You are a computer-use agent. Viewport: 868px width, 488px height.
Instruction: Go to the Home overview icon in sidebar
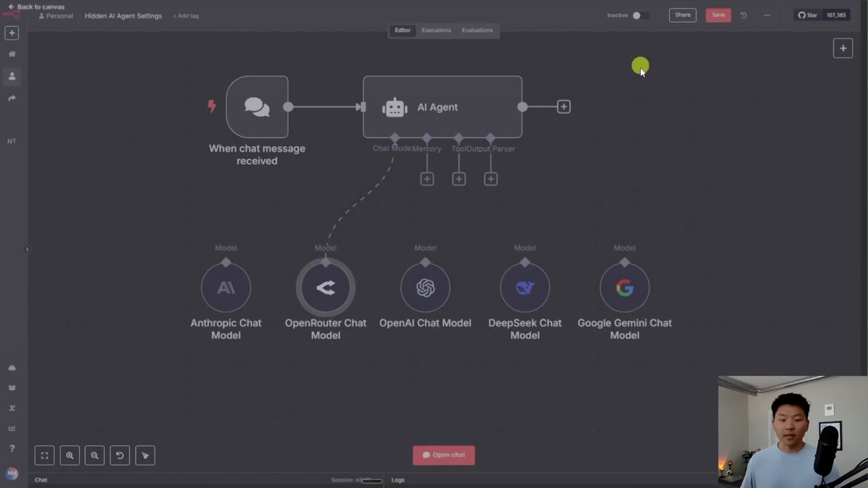12,54
